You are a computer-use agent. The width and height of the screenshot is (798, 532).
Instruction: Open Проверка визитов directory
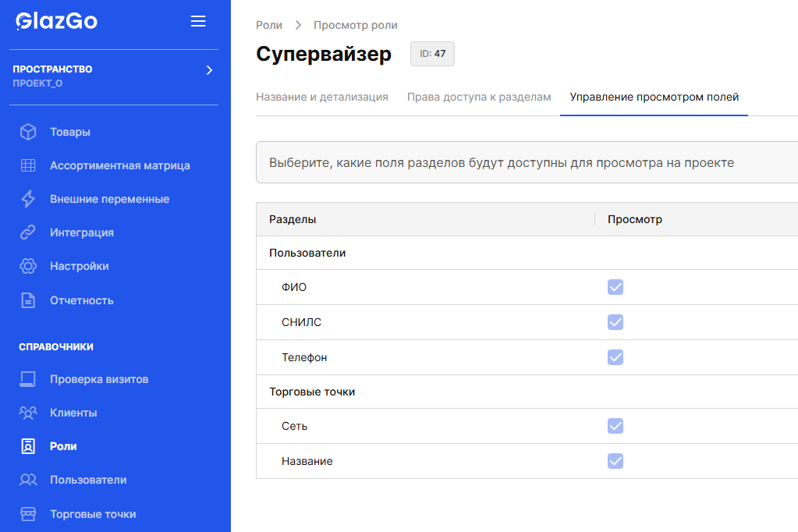99,379
